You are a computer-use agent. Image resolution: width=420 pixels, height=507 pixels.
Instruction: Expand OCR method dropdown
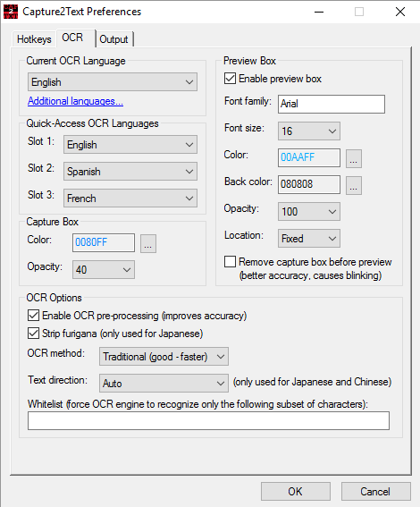tap(164, 356)
